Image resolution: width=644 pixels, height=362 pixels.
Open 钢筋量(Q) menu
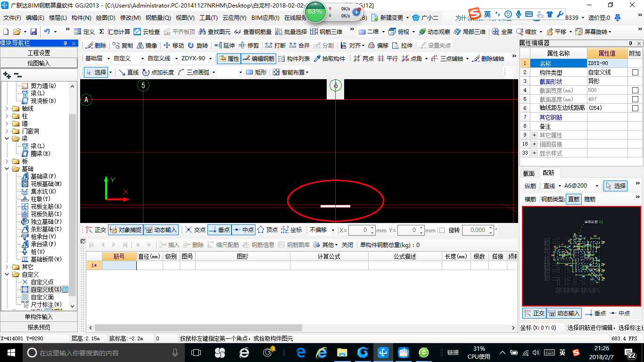158,18
